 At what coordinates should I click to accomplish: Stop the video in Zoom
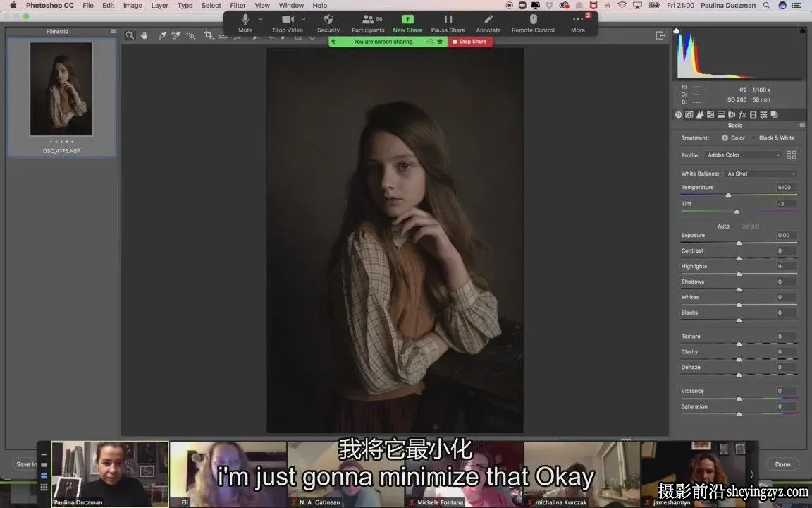pos(288,23)
